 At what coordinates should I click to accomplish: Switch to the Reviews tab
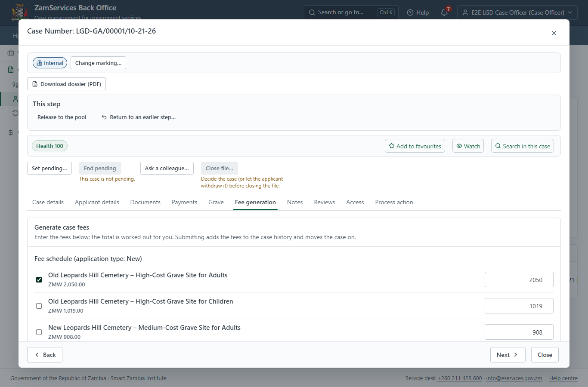325,202
